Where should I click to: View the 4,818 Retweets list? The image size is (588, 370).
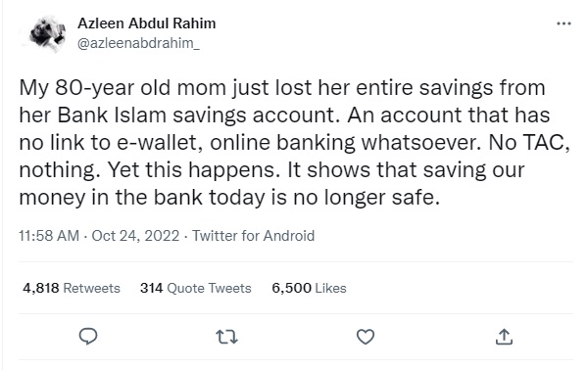coord(72,288)
